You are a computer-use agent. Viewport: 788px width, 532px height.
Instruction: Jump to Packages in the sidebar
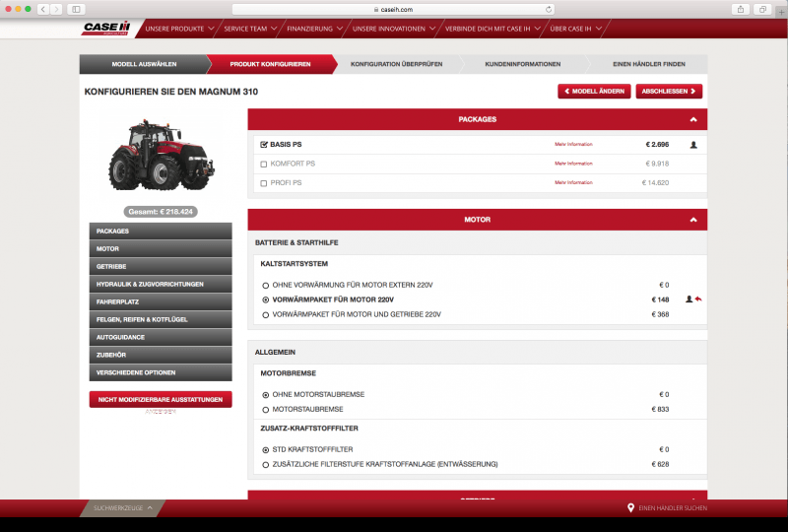point(161,231)
